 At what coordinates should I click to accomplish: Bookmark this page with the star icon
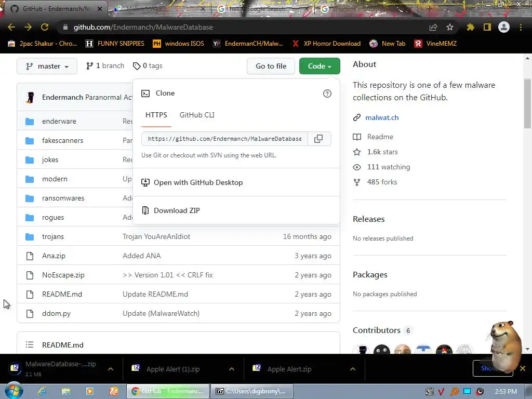point(450,27)
